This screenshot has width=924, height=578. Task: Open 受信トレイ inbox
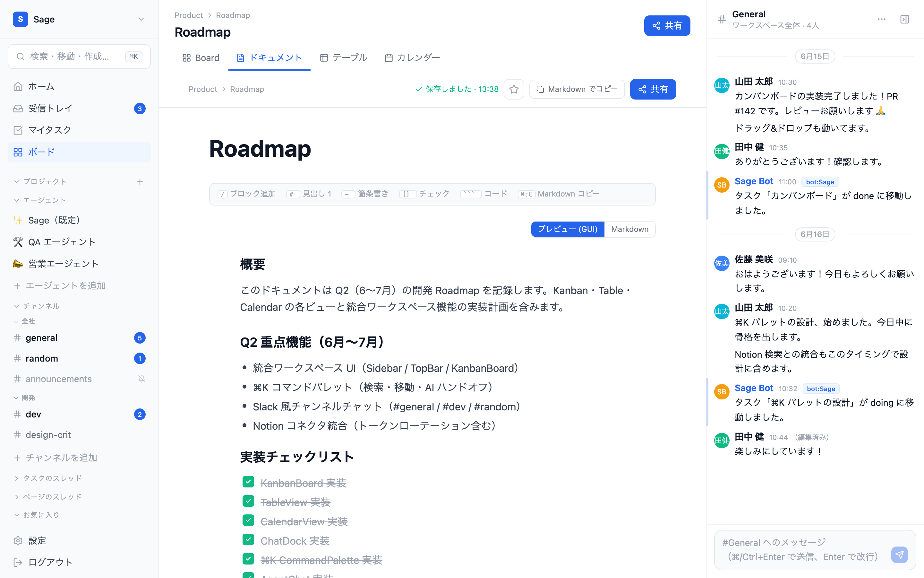(79, 109)
